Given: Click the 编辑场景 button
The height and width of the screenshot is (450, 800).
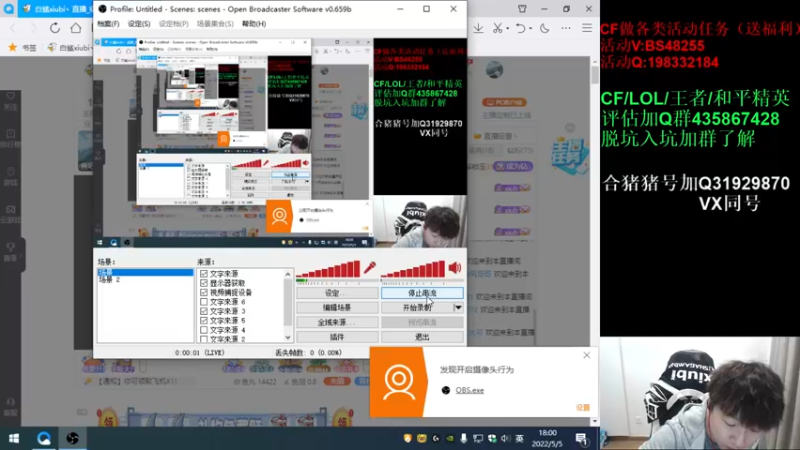Looking at the screenshot, I should tap(337, 308).
